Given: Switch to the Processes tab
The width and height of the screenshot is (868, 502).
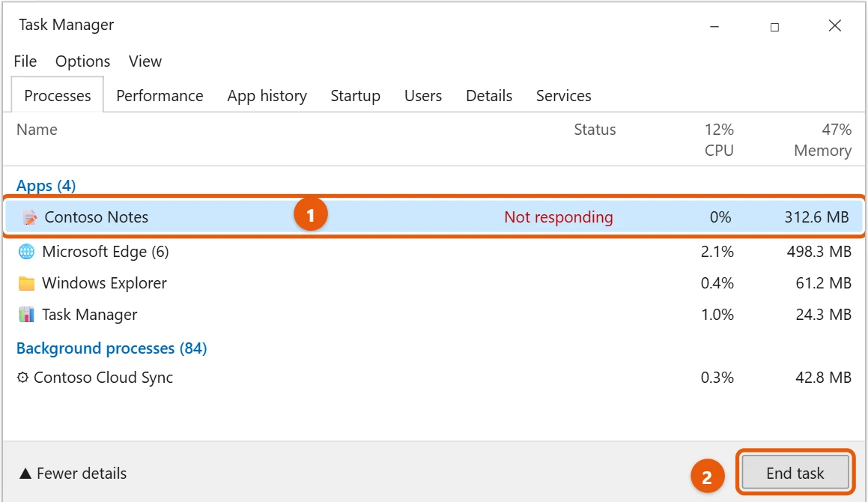Looking at the screenshot, I should click(58, 95).
